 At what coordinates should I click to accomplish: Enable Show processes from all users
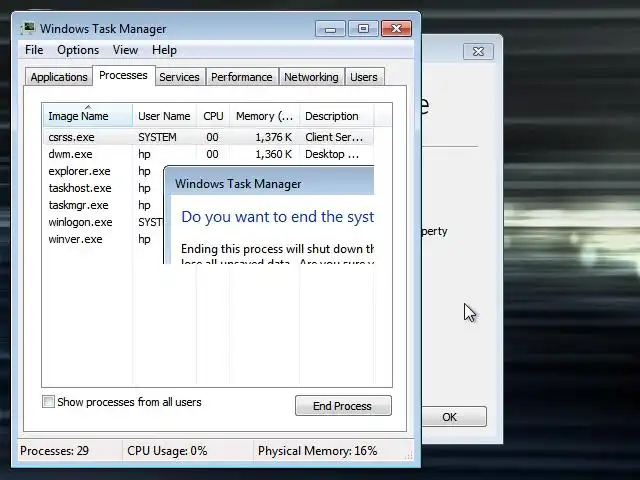point(48,402)
